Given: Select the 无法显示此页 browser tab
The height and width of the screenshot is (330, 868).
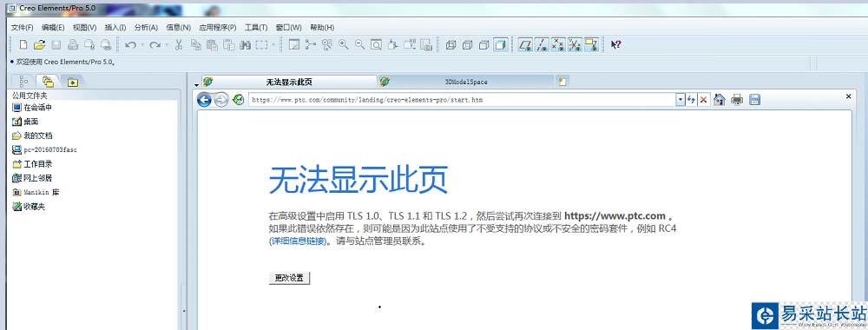Looking at the screenshot, I should coord(288,82).
